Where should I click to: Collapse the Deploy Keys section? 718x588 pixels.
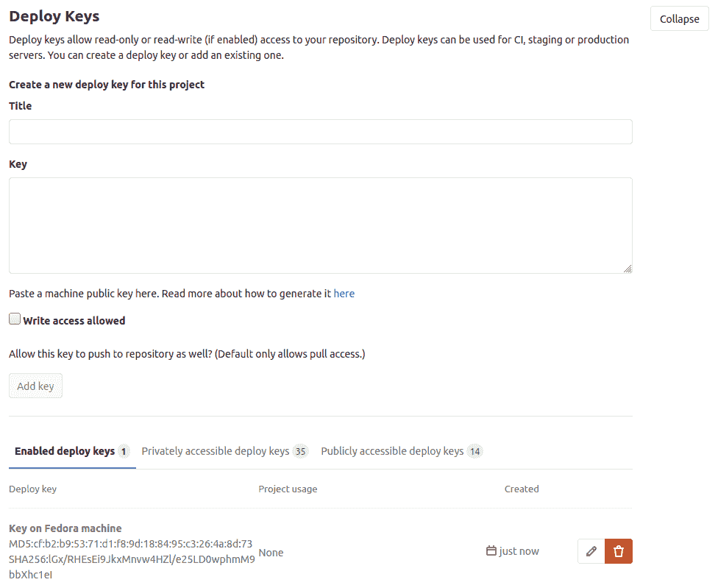point(678,18)
